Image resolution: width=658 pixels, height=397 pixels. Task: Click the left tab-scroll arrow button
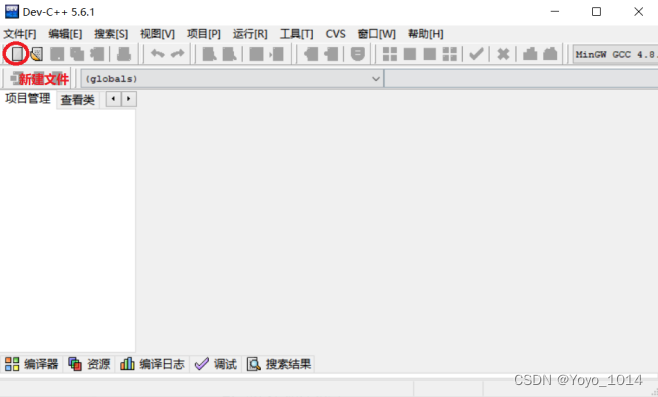[x=113, y=99]
